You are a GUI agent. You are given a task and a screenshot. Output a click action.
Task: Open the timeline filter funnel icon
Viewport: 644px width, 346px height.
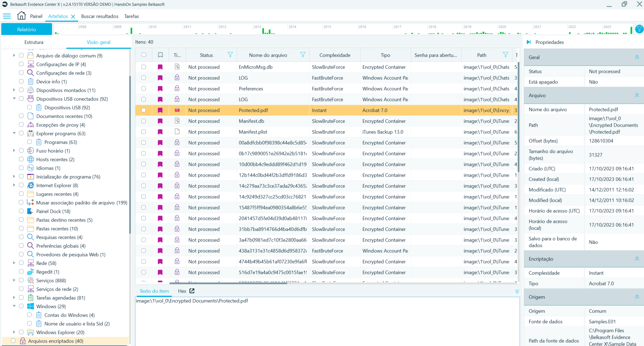pyautogui.click(x=639, y=29)
